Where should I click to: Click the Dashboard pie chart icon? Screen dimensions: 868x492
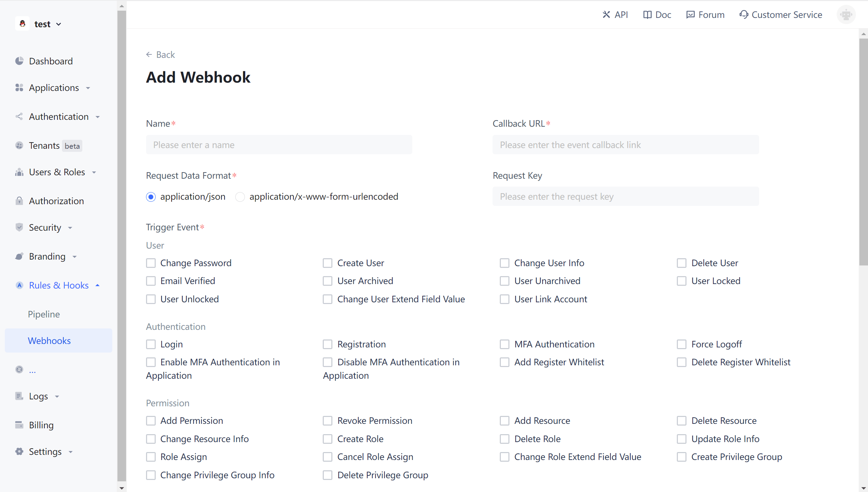coord(19,61)
